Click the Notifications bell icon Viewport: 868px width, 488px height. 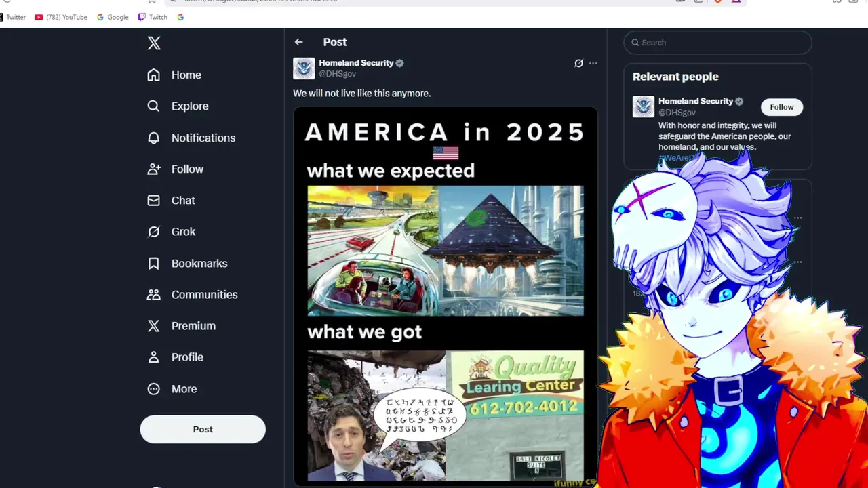click(x=154, y=138)
